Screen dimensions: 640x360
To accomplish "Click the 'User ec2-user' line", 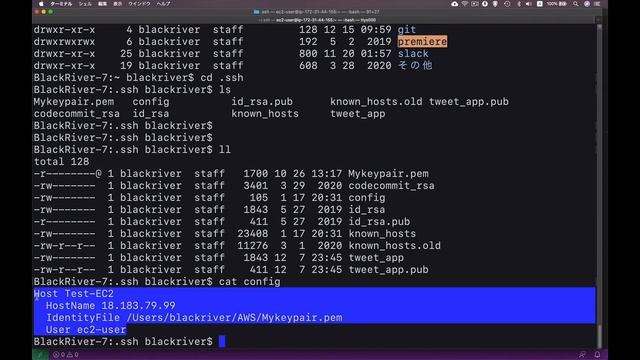I will pos(86,330).
